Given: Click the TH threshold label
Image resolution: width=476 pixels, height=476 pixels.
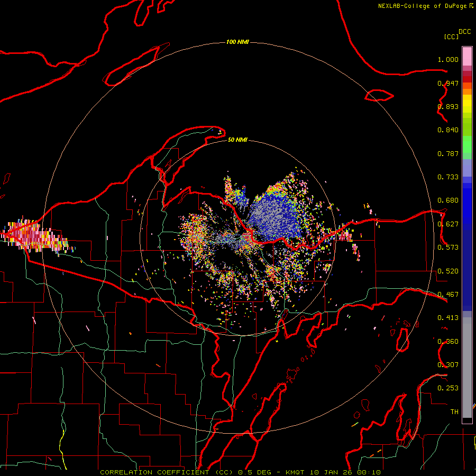Looking at the screenshot, I should pos(454,412).
